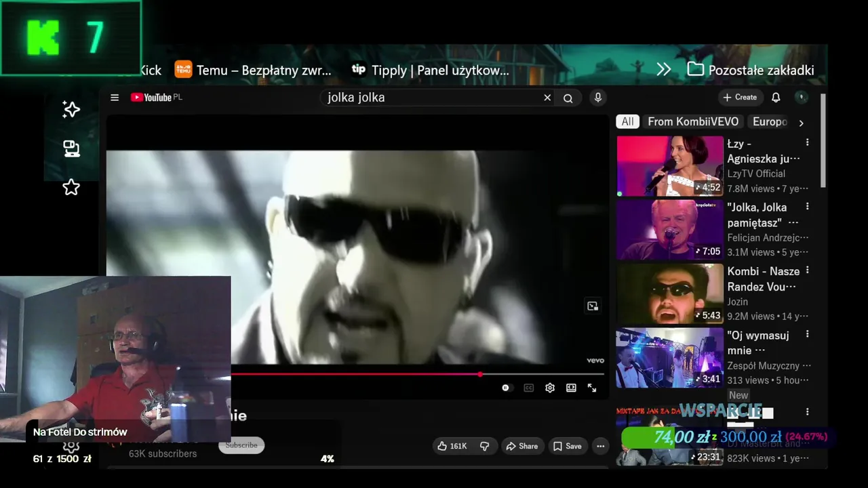Click the page vertical scrollbar
The image size is (868, 488).
[823, 141]
